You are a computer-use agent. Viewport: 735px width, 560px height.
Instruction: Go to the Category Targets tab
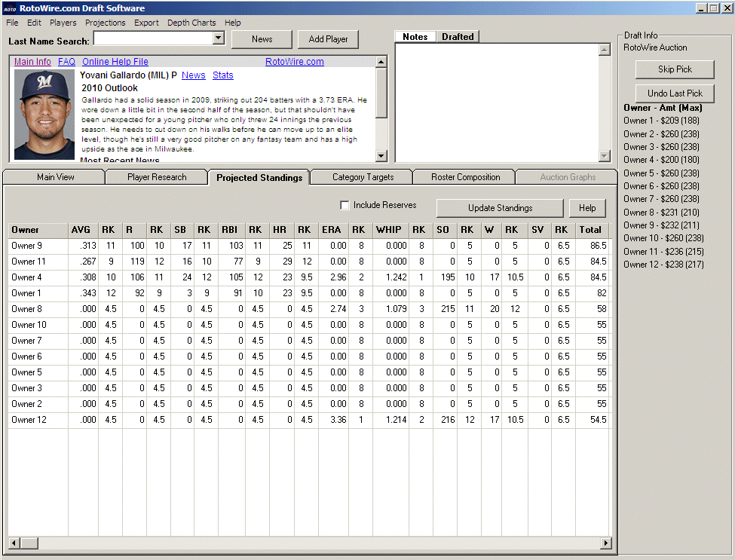click(x=363, y=177)
